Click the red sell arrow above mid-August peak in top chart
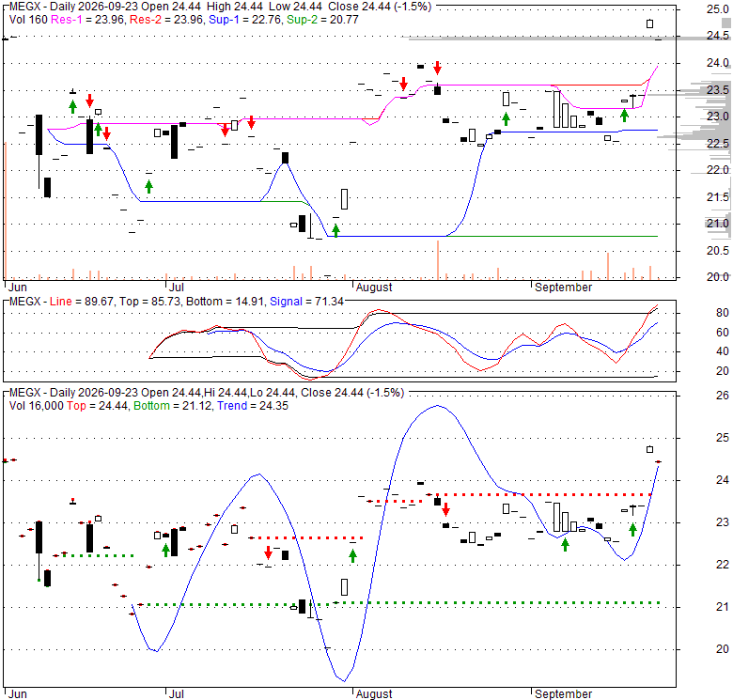 (437, 68)
